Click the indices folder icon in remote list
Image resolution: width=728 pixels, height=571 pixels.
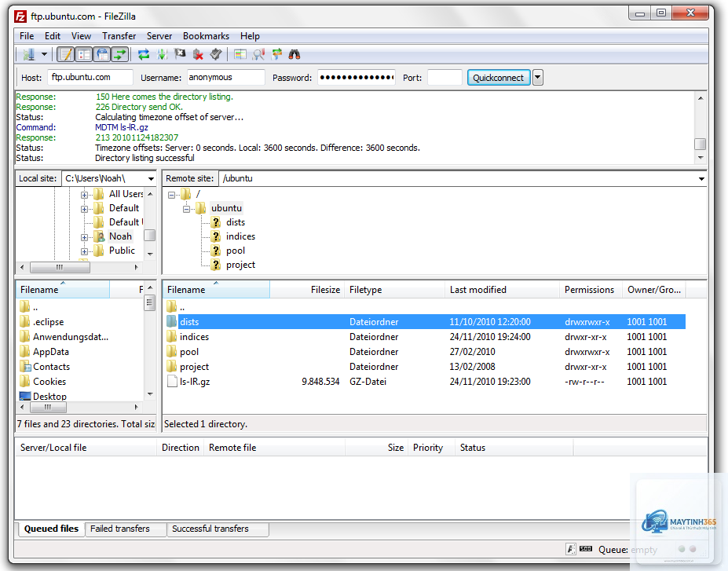click(x=172, y=337)
